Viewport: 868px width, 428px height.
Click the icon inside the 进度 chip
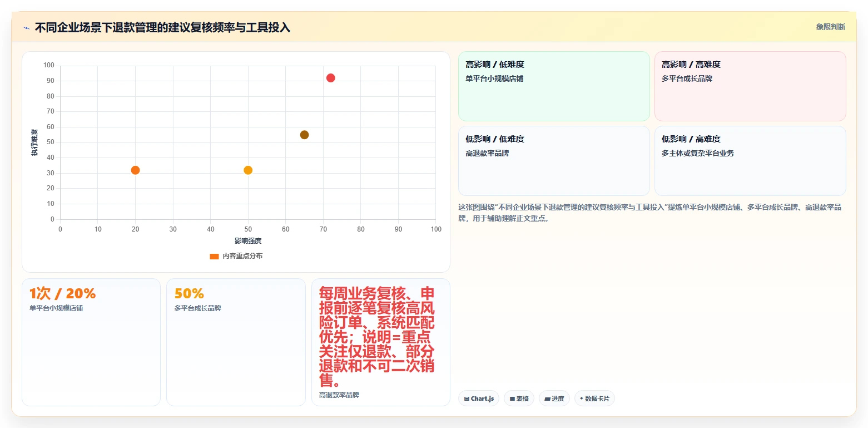[x=547, y=399]
